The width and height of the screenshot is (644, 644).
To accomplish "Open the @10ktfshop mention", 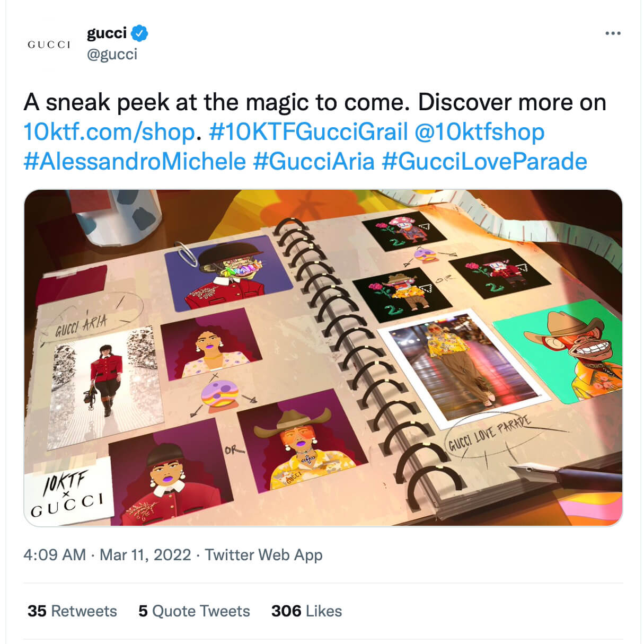I will [479, 132].
